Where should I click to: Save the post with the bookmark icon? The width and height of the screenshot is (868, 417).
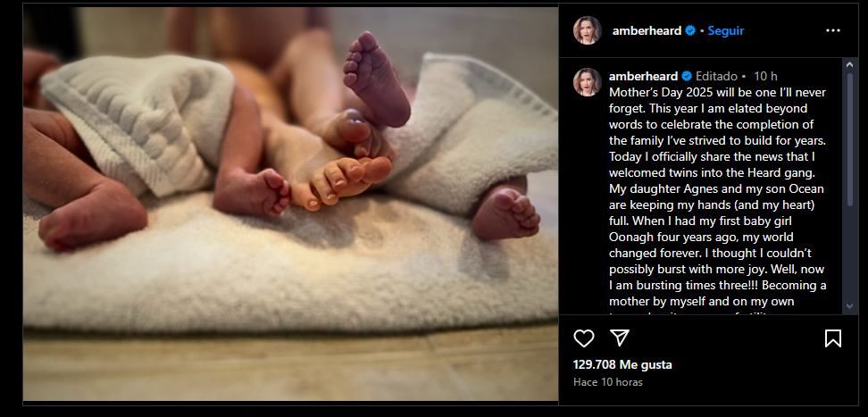point(832,338)
